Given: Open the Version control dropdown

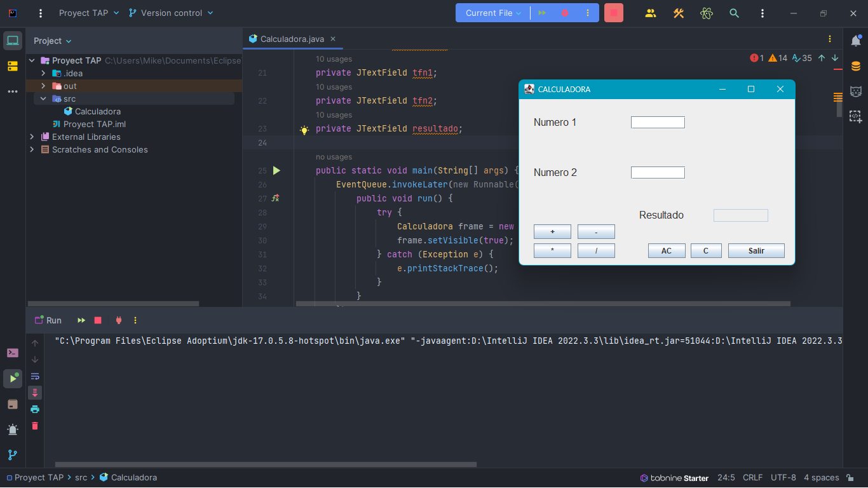Looking at the screenshot, I should pos(171,13).
